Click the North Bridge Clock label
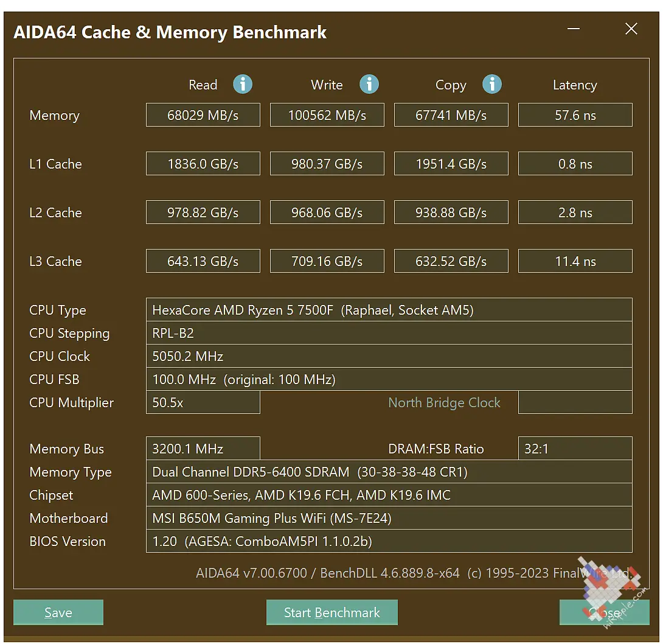 (445, 402)
